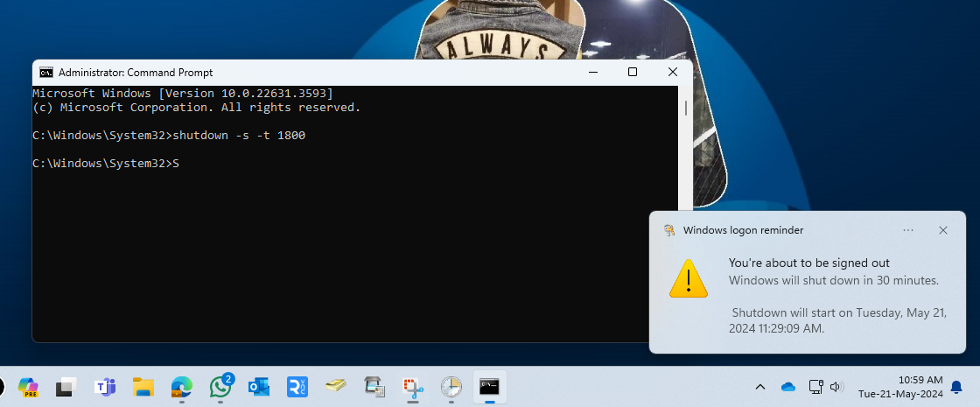Screen dimensions: 980x407
Task: Minimize the Administrator: Command Prompt window
Action: click(x=592, y=73)
